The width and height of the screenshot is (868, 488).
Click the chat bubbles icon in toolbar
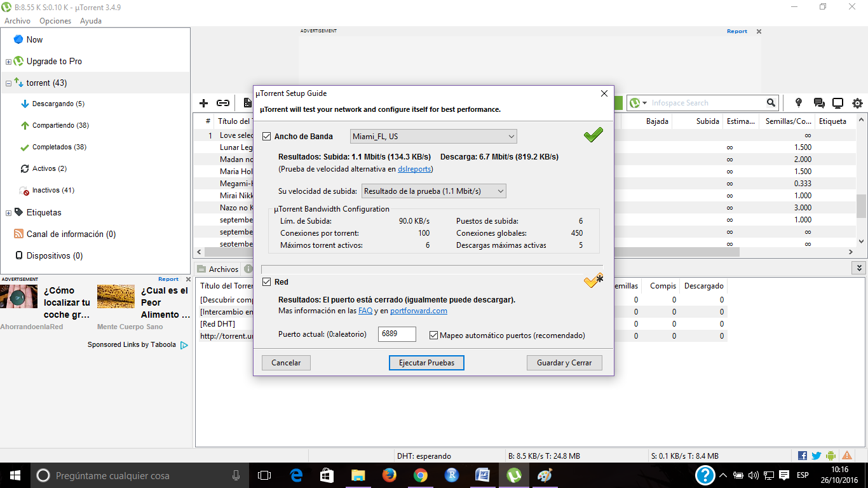coord(819,103)
